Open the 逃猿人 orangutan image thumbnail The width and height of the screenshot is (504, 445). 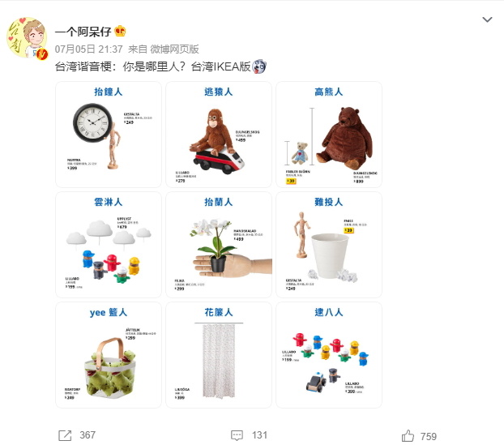point(219,135)
